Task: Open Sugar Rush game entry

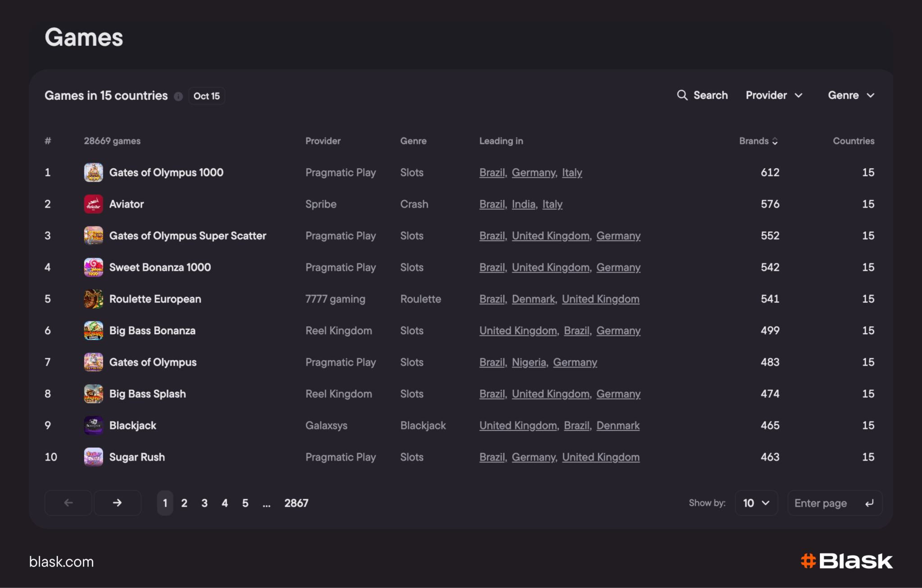Action: [137, 457]
